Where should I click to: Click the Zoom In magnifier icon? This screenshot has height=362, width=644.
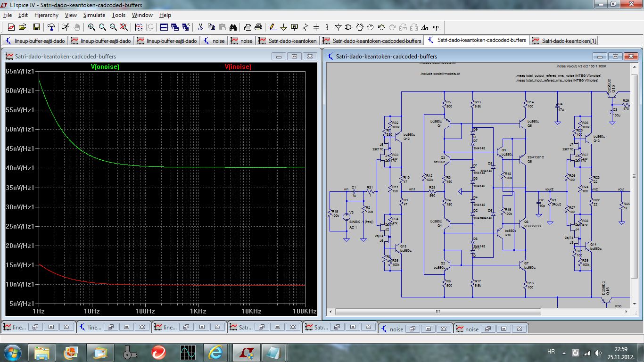click(91, 27)
